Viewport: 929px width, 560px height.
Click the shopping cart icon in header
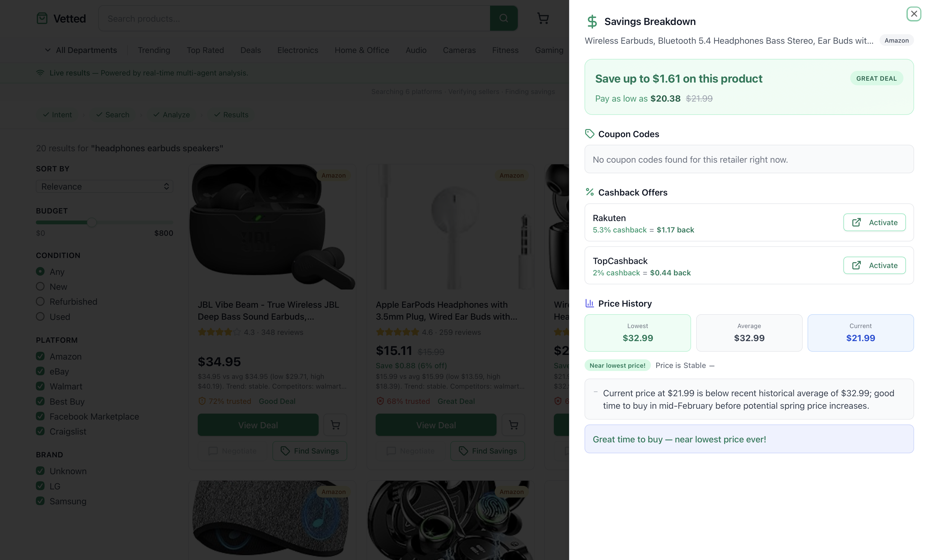[x=542, y=18]
